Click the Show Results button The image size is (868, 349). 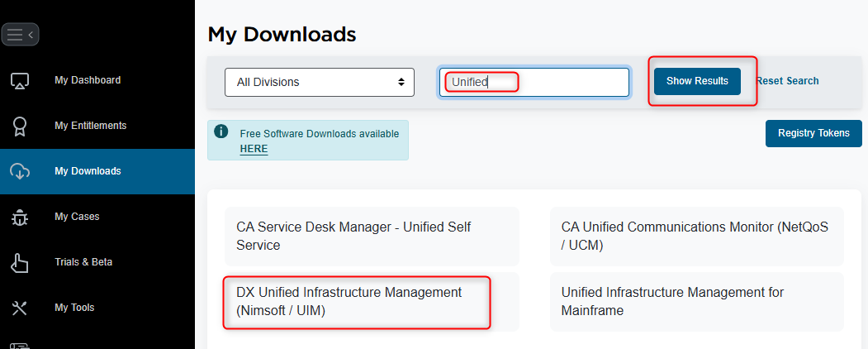[x=697, y=81]
